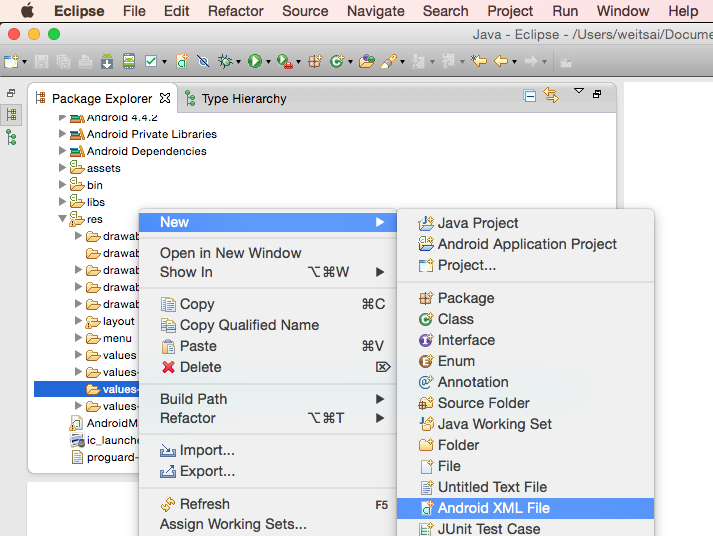Open the Show In submenu

[x=268, y=272]
